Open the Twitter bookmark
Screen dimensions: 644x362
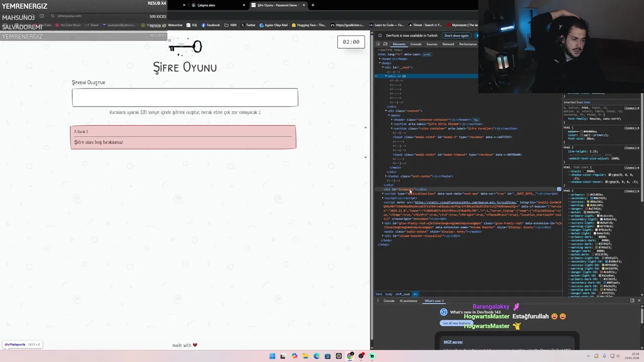(x=248, y=25)
